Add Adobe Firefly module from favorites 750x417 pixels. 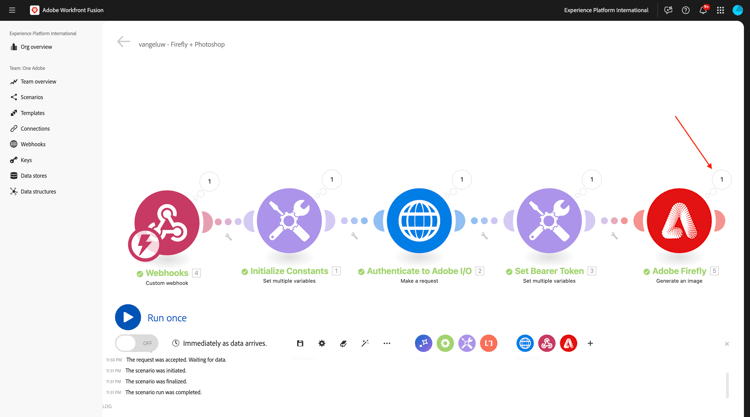click(568, 343)
